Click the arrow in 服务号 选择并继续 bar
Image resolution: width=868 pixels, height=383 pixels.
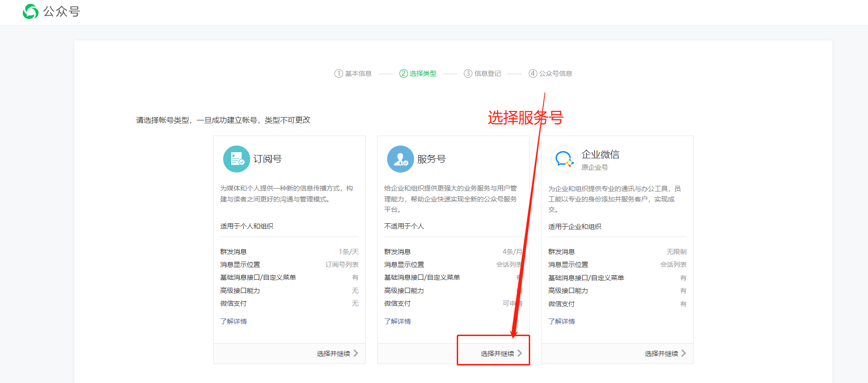click(520, 353)
